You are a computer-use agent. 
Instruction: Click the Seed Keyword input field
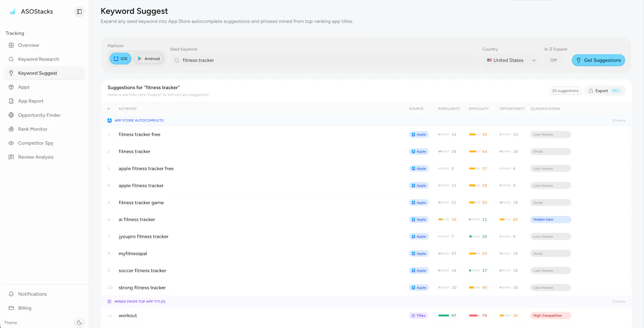point(324,60)
